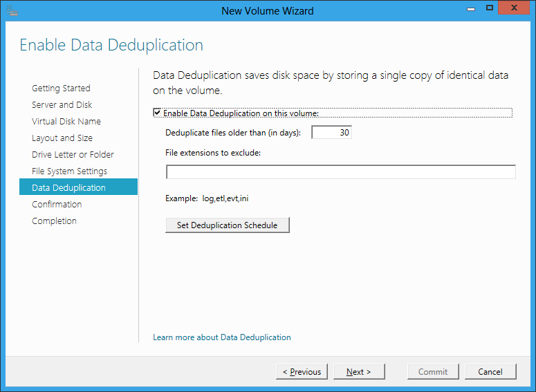The height and width of the screenshot is (392, 536).
Task: Open Set Deduplication Schedule dialog
Action: (x=228, y=225)
